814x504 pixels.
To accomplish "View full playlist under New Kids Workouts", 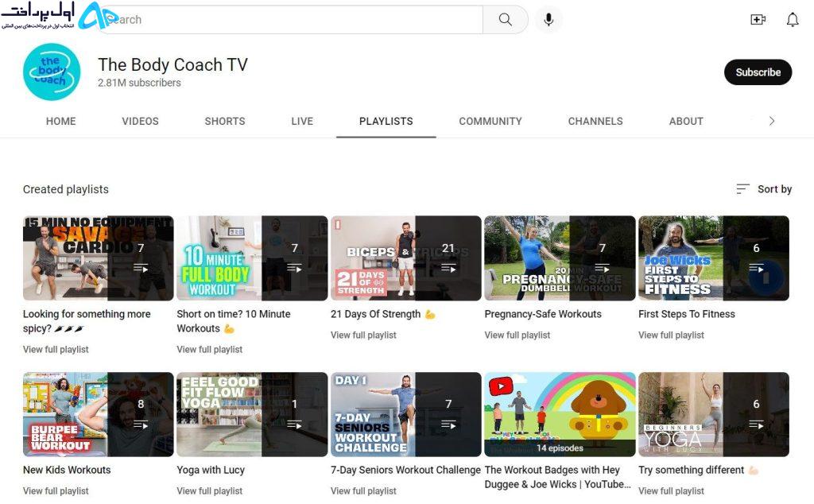I will [x=56, y=491].
